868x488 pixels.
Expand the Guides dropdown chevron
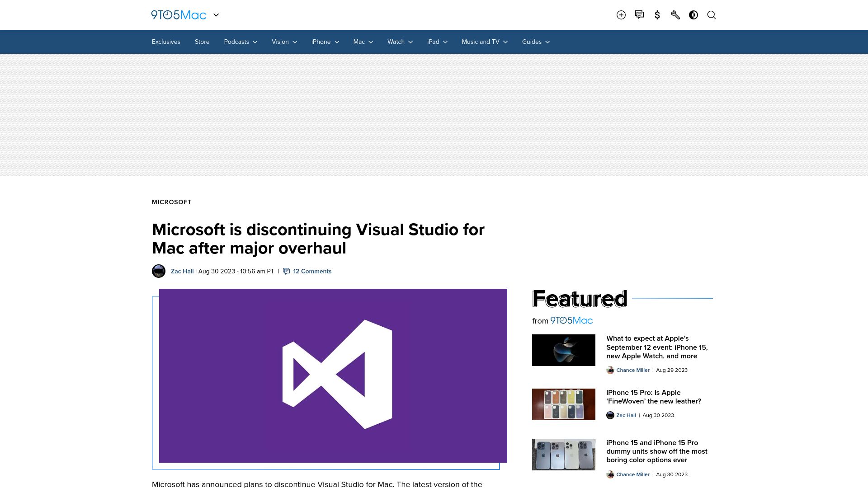(x=547, y=42)
